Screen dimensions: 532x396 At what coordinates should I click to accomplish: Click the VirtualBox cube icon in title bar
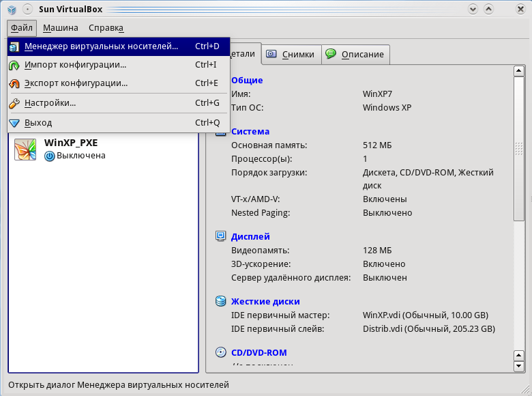[x=12, y=10]
